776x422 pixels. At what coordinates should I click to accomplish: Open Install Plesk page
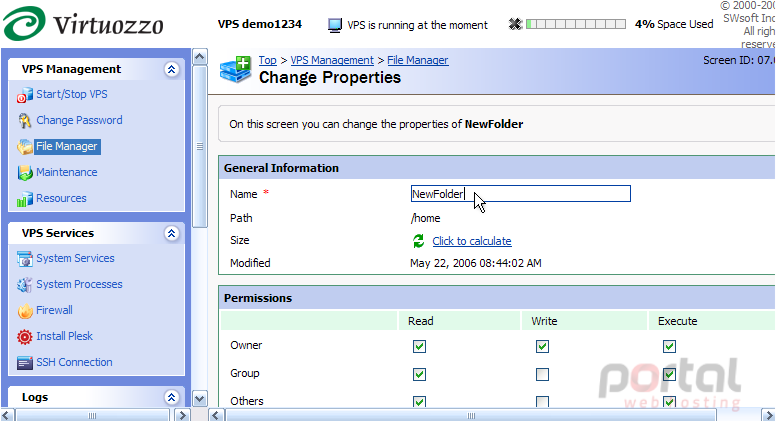coord(64,336)
